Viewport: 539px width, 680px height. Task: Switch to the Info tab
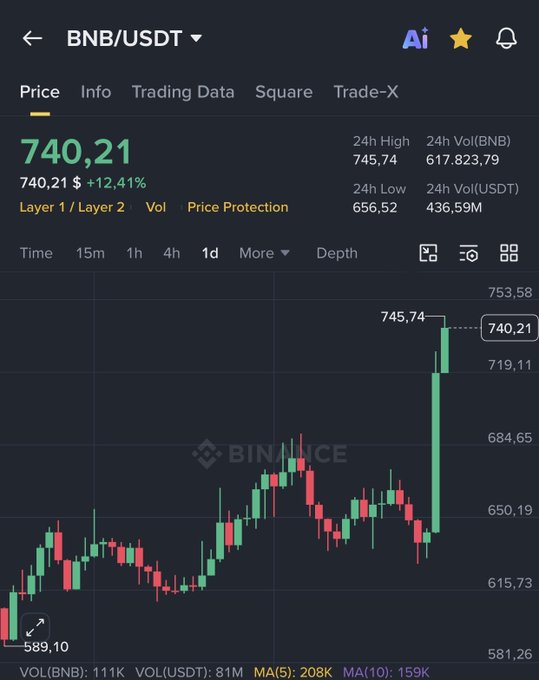(x=96, y=92)
